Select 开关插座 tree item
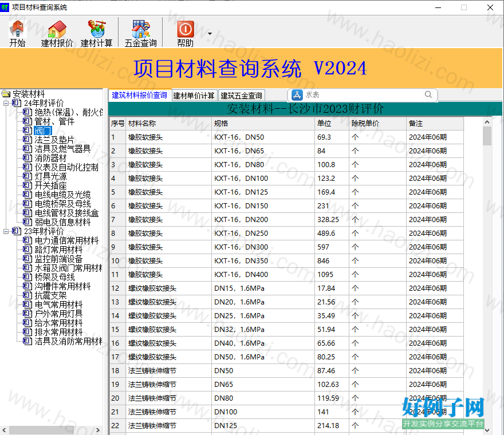The image size is (504, 435). pos(50,185)
